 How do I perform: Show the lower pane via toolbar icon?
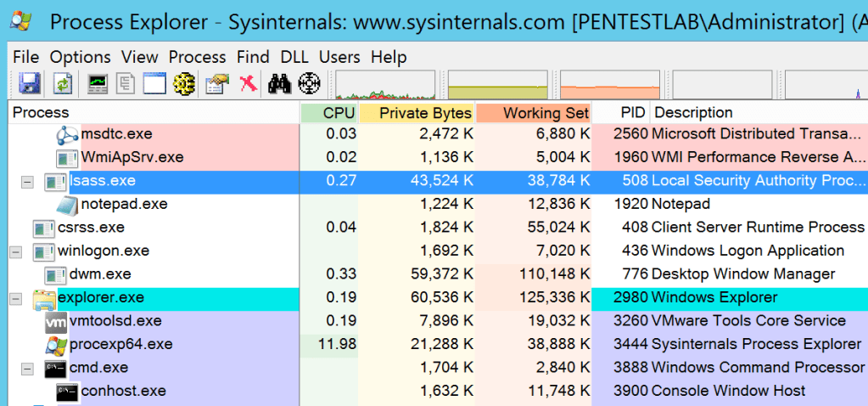click(154, 83)
